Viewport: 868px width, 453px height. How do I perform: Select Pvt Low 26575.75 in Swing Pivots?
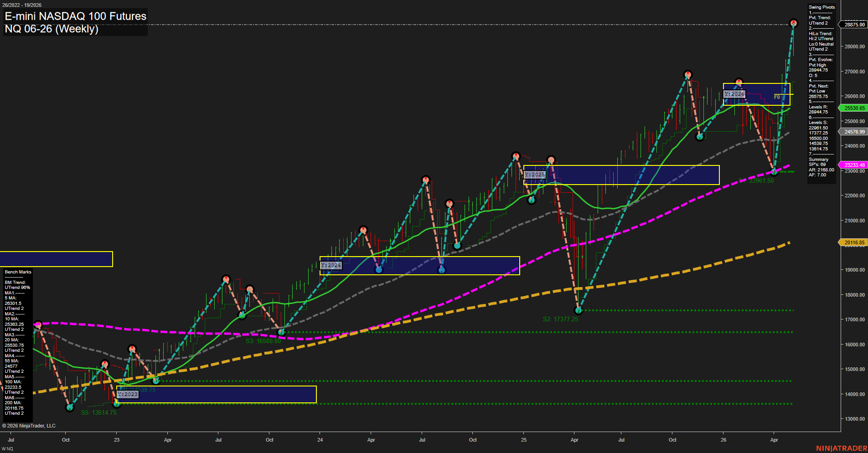[818, 94]
